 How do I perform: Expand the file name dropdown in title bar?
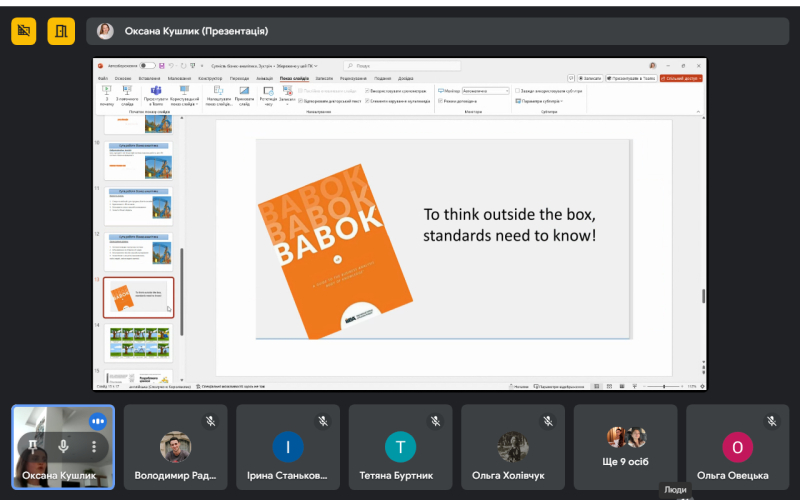coord(316,66)
